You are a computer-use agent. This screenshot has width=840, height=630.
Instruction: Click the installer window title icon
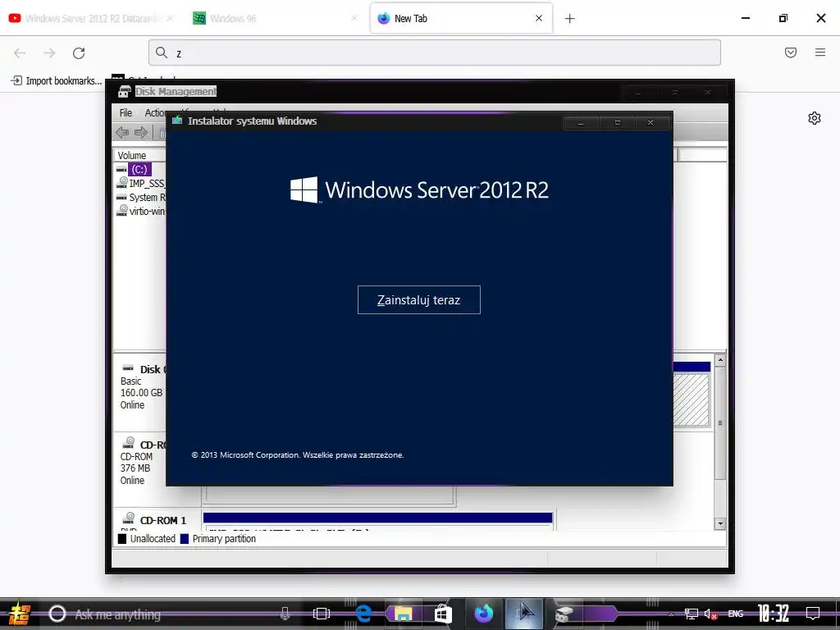(x=177, y=121)
